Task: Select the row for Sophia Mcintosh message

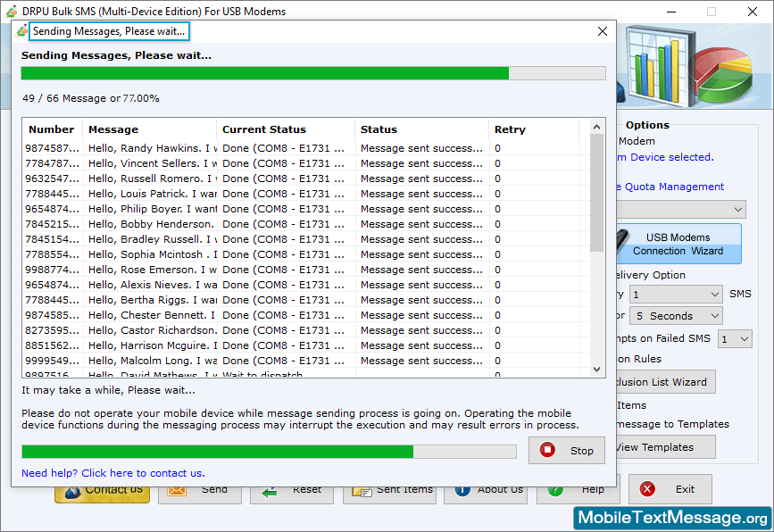Action: tap(306, 254)
